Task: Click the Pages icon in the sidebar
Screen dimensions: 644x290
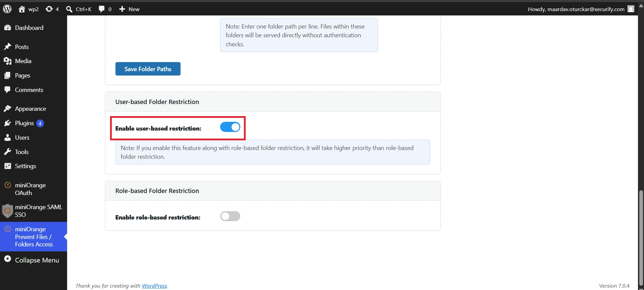Action: 8,76
